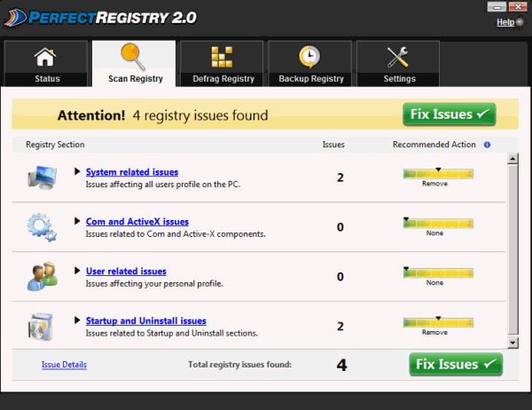This screenshot has width=532, height=410.
Task: Open the Com and ActiveX issues link
Action: [137, 222]
